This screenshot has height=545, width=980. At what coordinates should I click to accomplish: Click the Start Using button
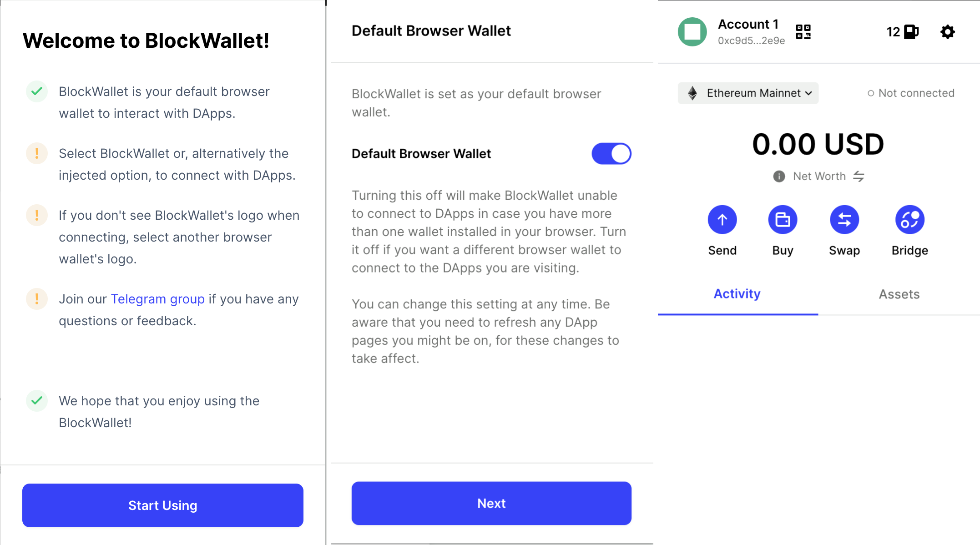[x=163, y=505]
